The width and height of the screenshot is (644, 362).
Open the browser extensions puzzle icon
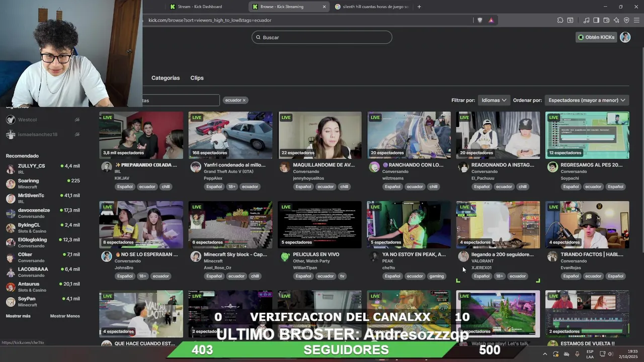click(x=560, y=20)
